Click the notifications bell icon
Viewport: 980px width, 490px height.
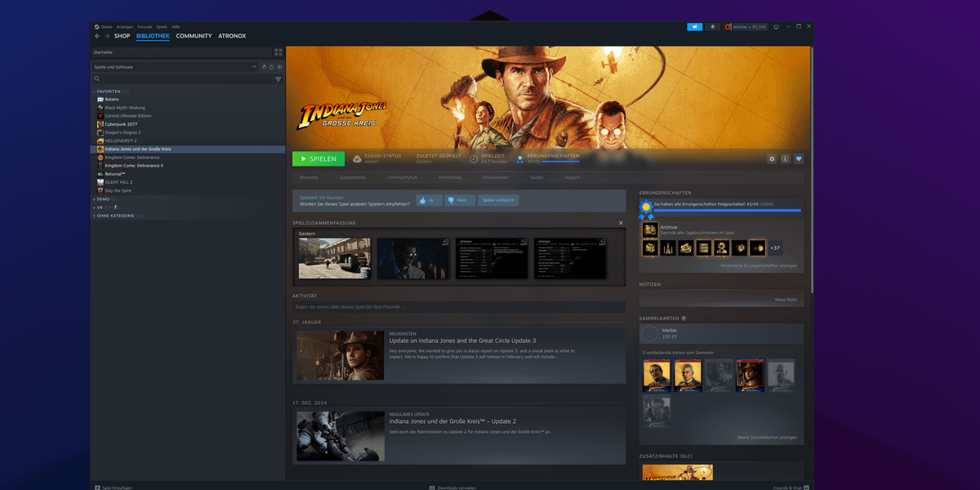[713, 26]
